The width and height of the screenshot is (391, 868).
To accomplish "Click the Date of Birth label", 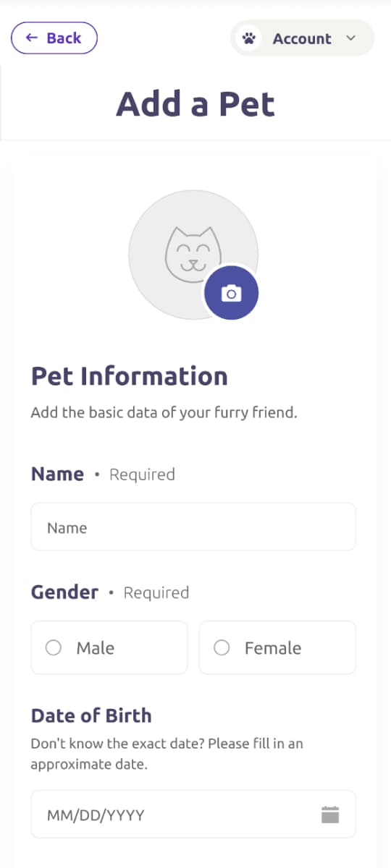I will (91, 715).
